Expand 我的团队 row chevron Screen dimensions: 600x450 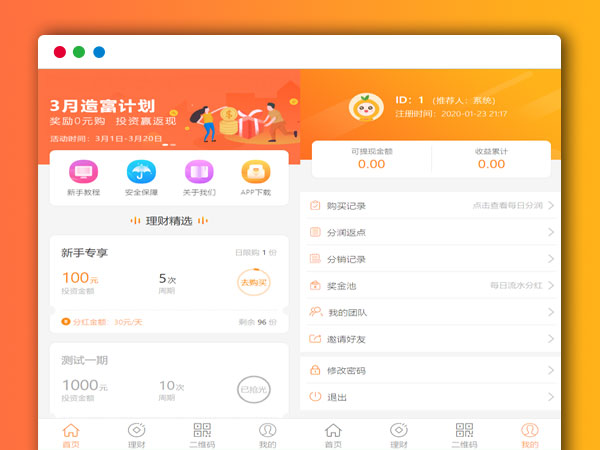[x=551, y=312]
